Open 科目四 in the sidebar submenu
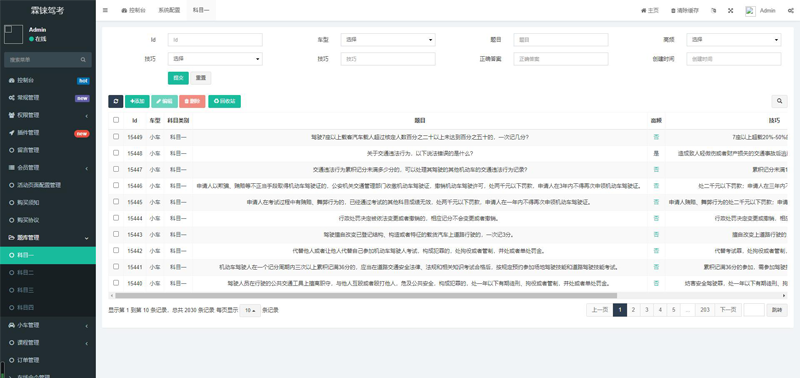This screenshot has height=378, width=800. coord(48,308)
